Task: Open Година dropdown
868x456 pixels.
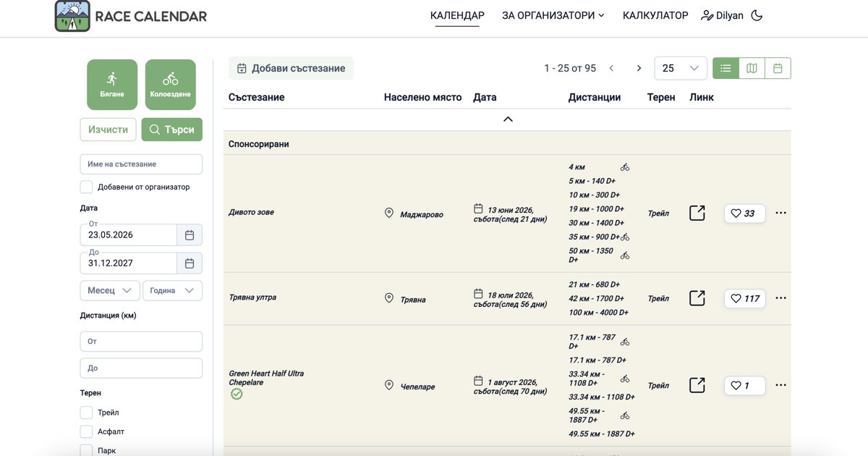Action: point(173,290)
